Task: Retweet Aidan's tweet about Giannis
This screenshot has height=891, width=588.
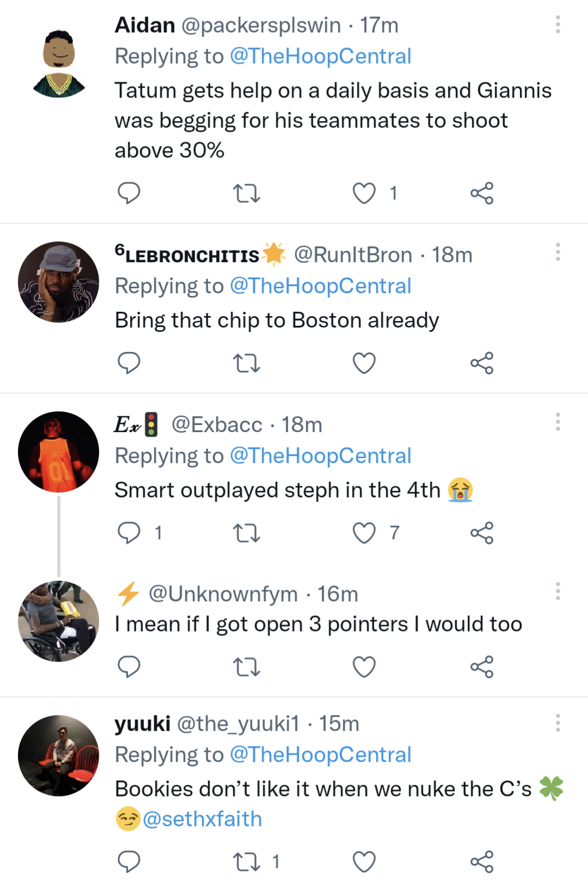Action: point(246,193)
